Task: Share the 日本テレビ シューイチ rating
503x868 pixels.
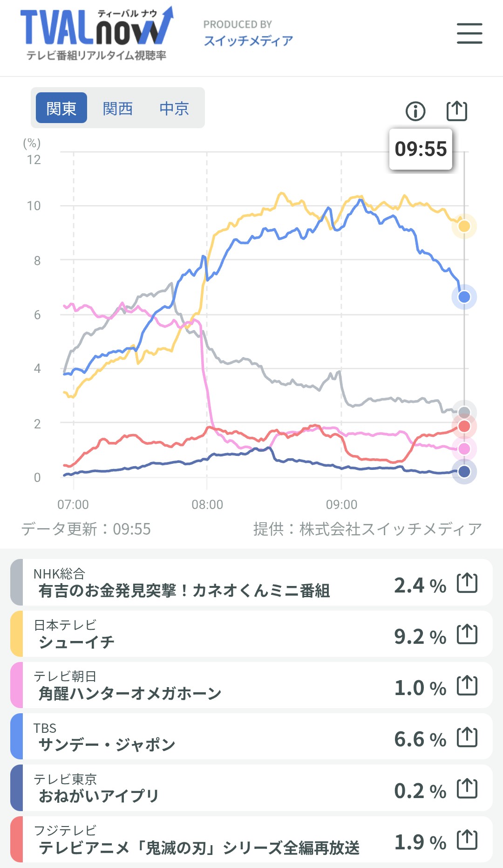Action: coord(467,634)
